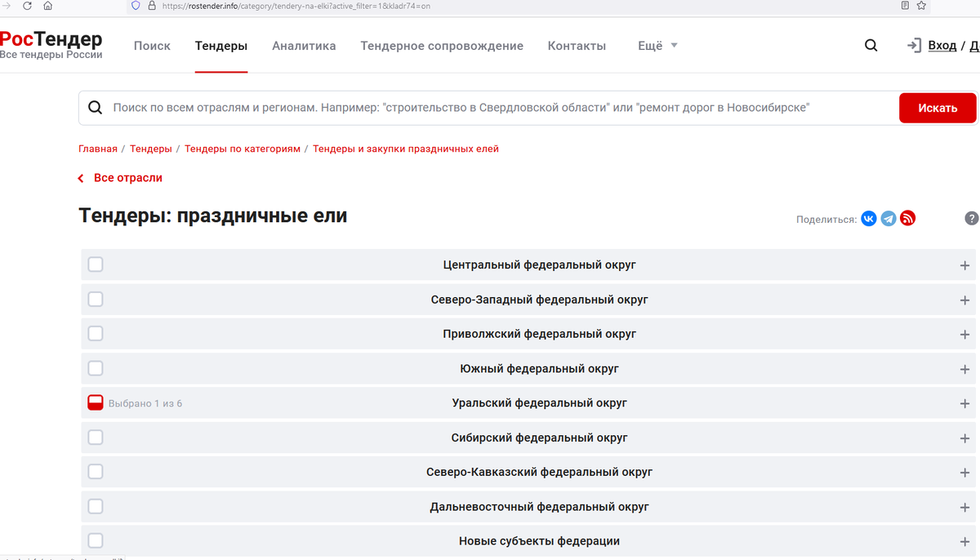Image resolution: width=980 pixels, height=560 pixels.
Task: Expand Дальневосточный федеральный округ with plus
Action: coord(964,507)
